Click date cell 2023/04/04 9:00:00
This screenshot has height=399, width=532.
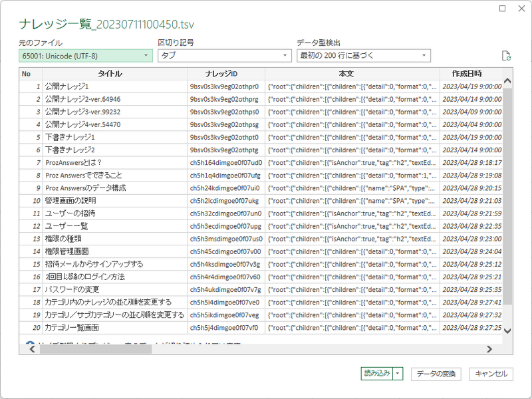(471, 124)
